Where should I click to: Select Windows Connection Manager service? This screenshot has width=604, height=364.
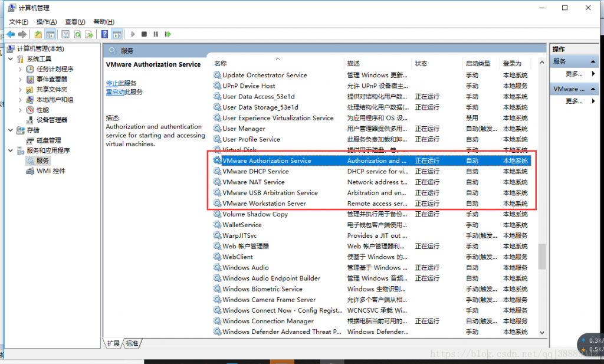coord(372,321)
